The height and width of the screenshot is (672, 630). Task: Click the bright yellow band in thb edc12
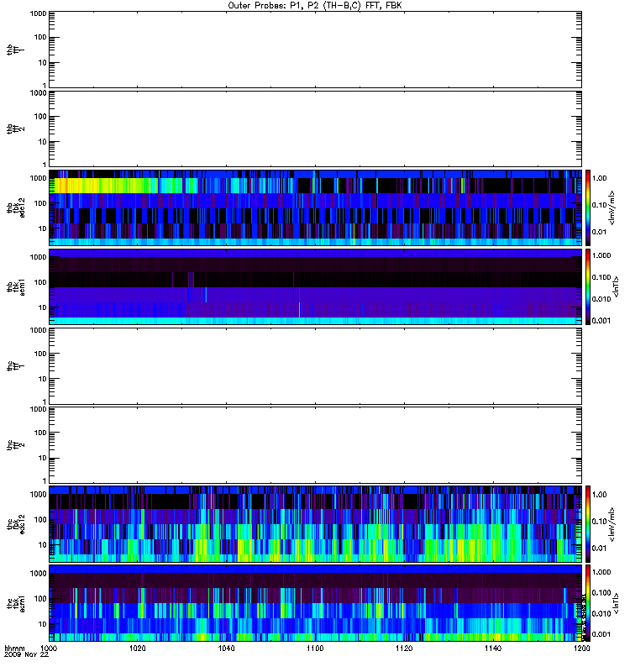point(102,186)
